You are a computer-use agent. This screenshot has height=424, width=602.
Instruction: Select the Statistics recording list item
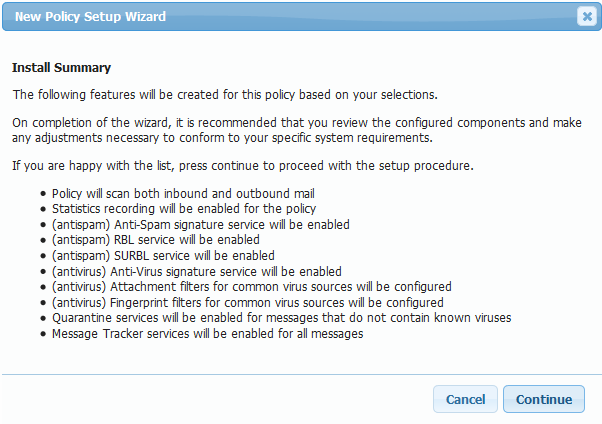pyautogui.click(x=184, y=209)
